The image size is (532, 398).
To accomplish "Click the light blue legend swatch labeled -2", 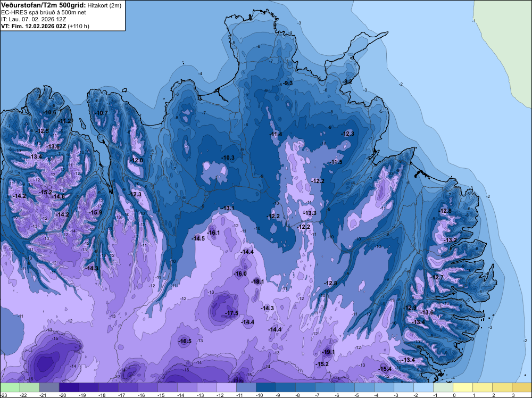I will click(x=423, y=387).
